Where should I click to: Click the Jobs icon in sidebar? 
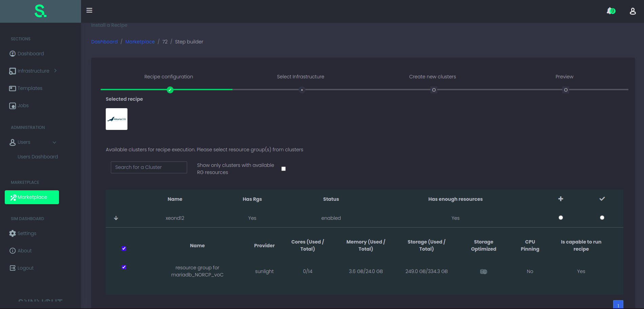pyautogui.click(x=13, y=106)
